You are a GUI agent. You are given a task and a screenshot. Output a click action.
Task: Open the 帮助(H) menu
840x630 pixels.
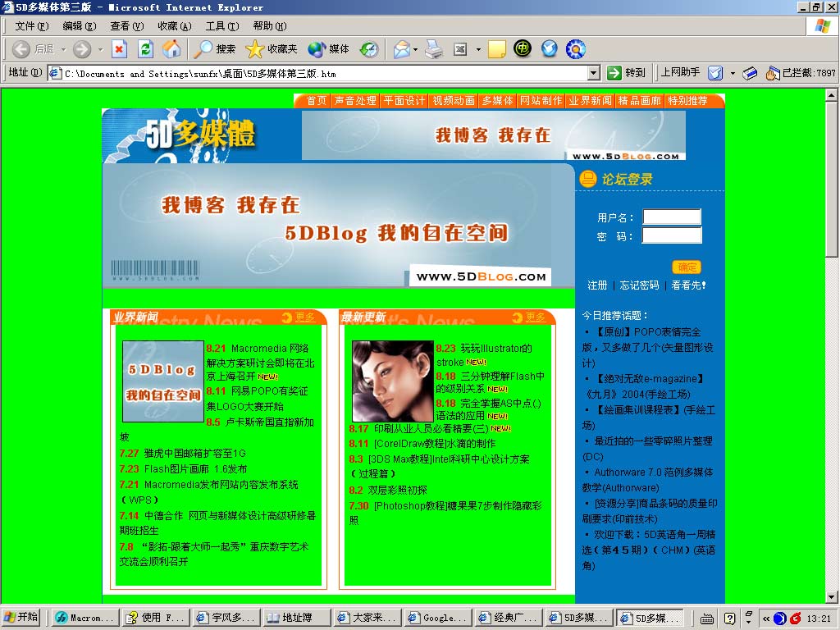(x=270, y=25)
